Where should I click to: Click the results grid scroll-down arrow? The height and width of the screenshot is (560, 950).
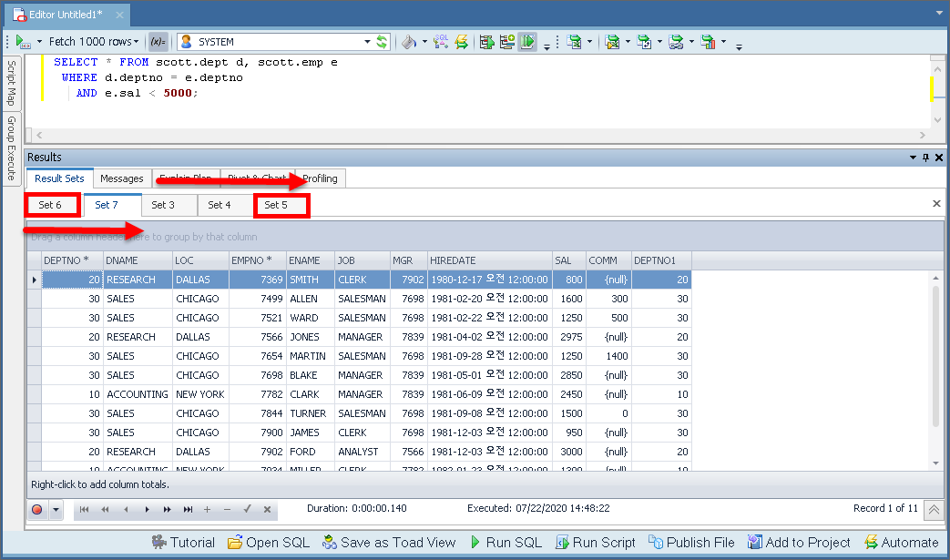[x=936, y=463]
